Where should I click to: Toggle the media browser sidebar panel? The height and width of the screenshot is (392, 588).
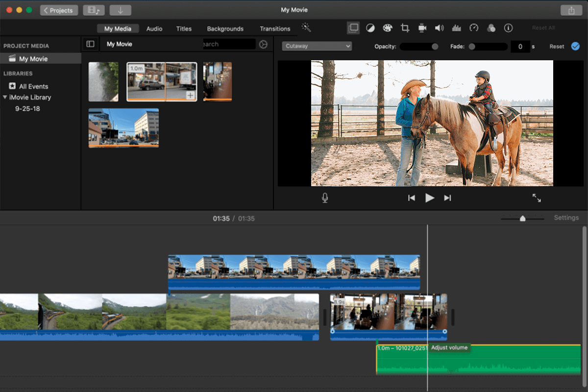click(90, 44)
